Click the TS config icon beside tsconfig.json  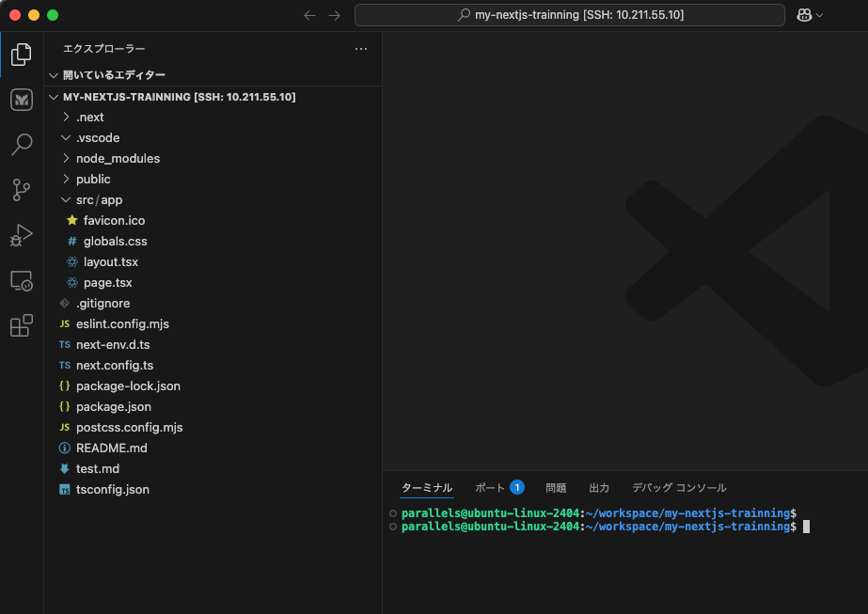point(65,490)
